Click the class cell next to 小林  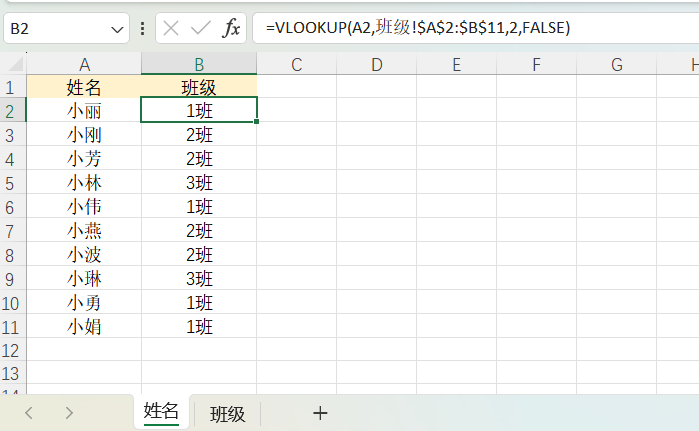pyautogui.click(x=199, y=183)
